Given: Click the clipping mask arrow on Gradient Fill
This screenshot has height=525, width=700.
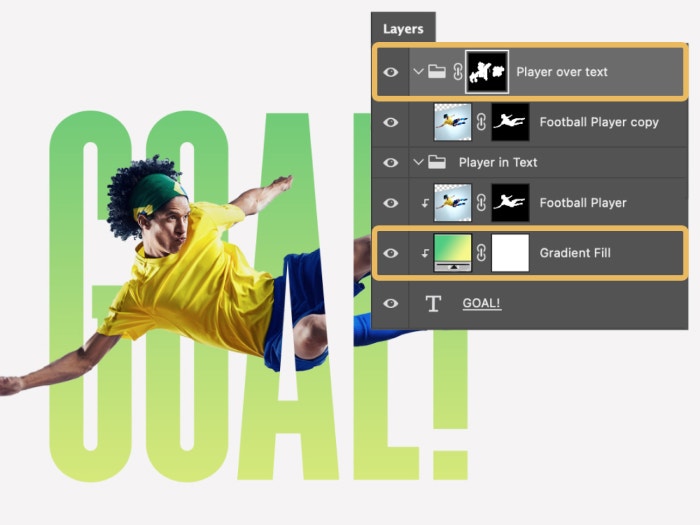Looking at the screenshot, I should [425, 253].
